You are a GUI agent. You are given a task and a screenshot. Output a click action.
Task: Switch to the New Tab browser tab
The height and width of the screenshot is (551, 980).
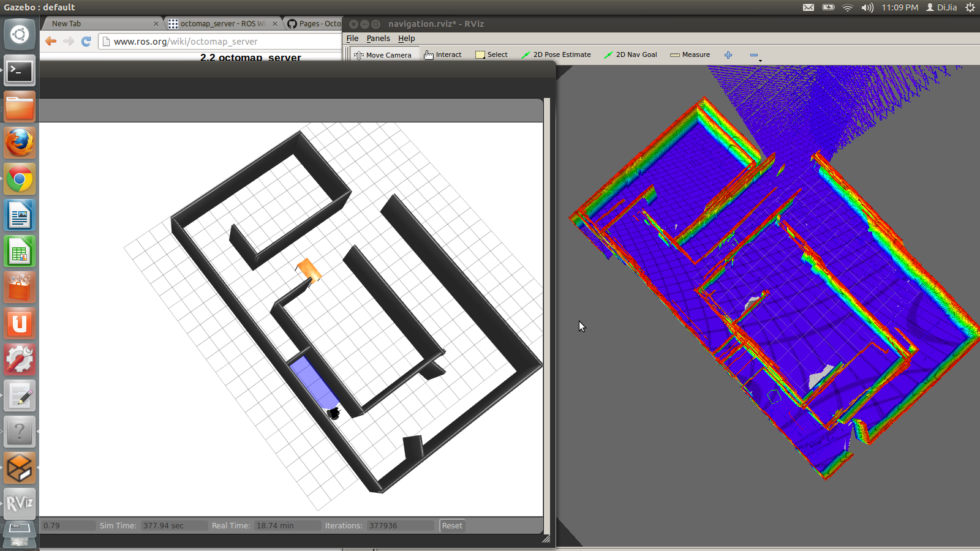pos(101,23)
